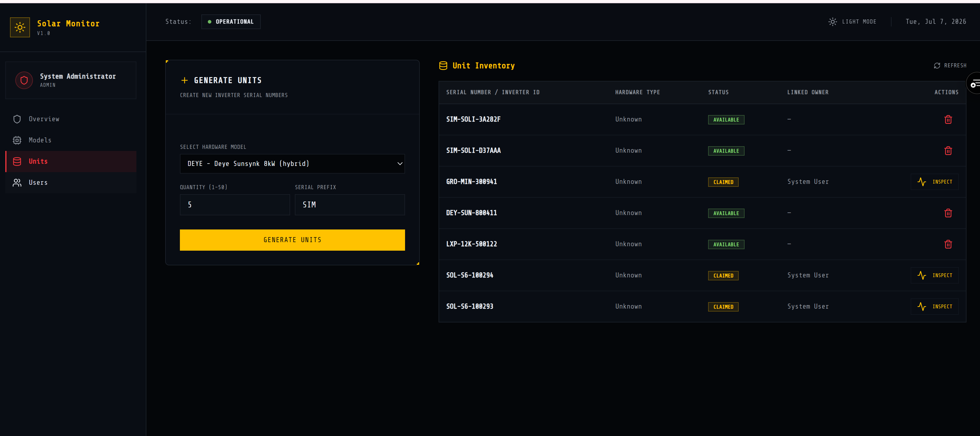This screenshot has width=980, height=436.
Task: Open the Models page
Action: pyautogui.click(x=71, y=140)
